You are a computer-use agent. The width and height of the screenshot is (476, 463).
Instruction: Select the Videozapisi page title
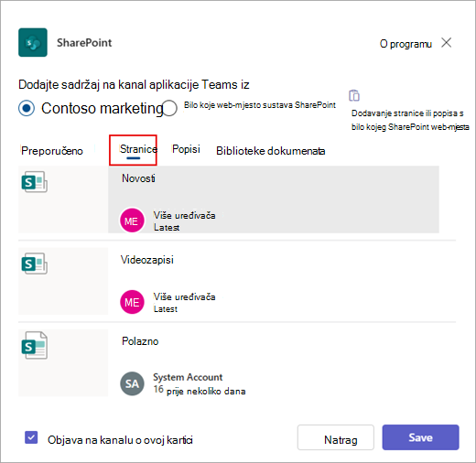click(147, 260)
